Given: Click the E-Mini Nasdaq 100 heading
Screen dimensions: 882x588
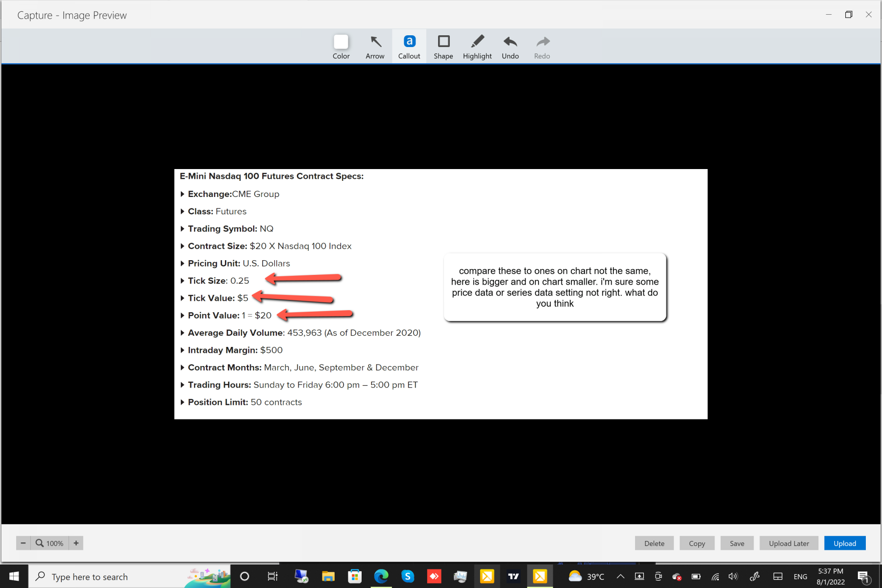Looking at the screenshot, I should [x=271, y=176].
